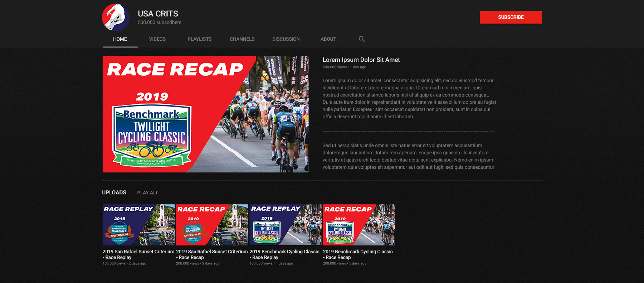The height and width of the screenshot is (283, 644).
Task: Click title 2019 Benchmark Cycling Classic Race Replay
Action: point(284,254)
